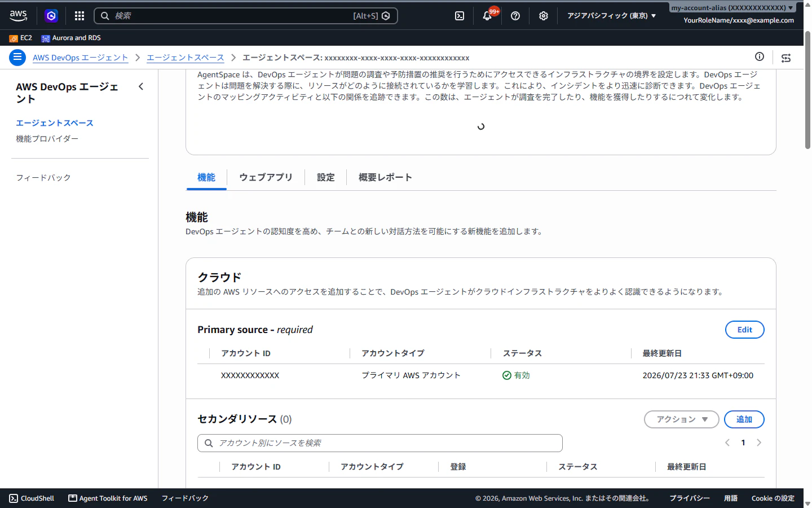Screen dimensions: 812x508
Task: Open the my-account-alias account menu
Action: 732,8
